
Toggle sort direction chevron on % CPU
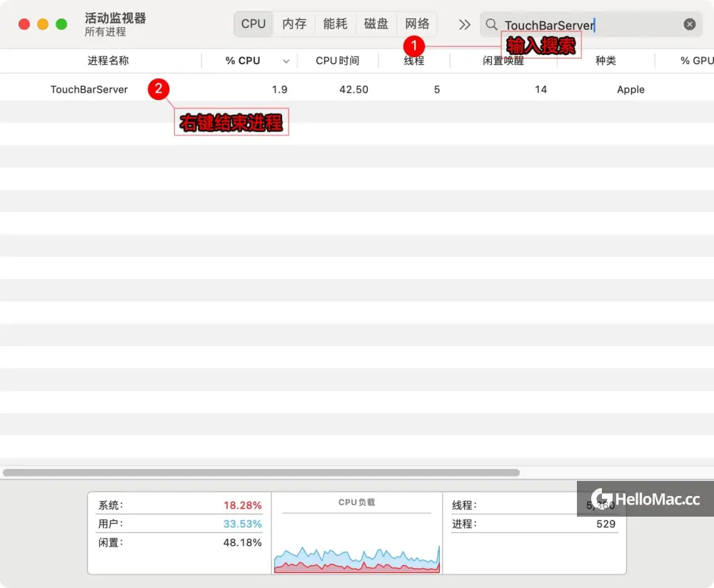(286, 61)
